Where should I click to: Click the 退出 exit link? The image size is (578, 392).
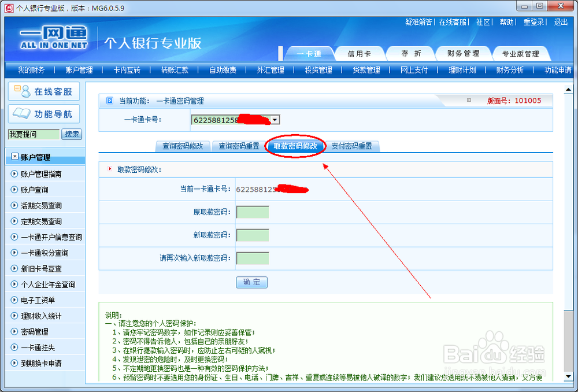(x=560, y=22)
